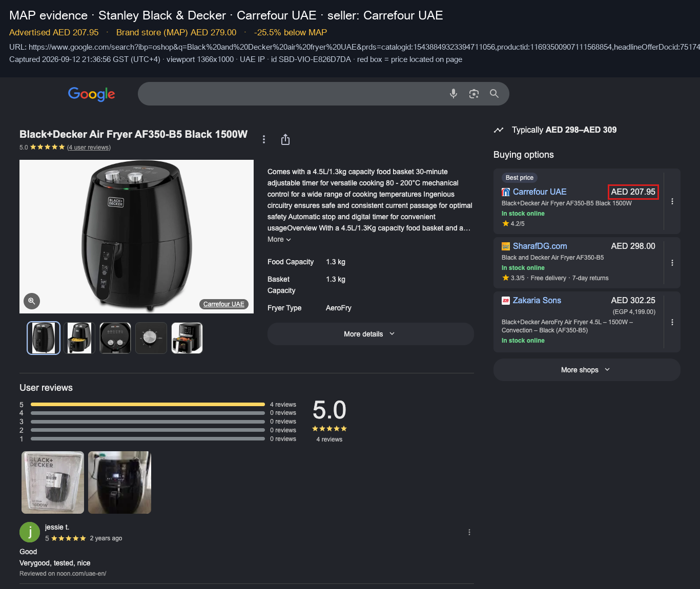Click jessie t.'s green avatar
The height and width of the screenshot is (589, 700).
tap(30, 532)
